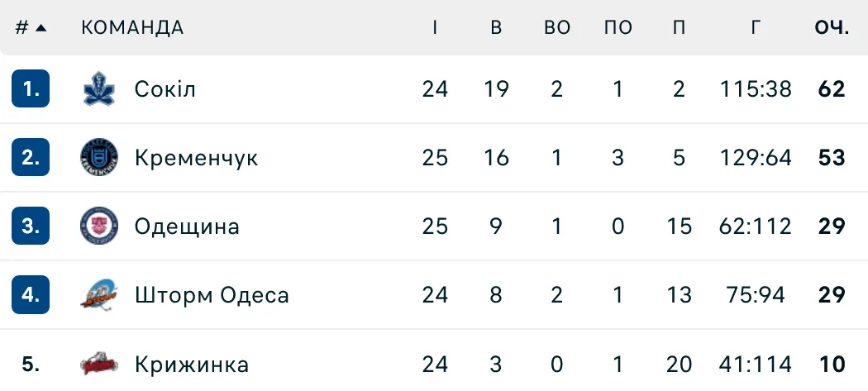Click the Шторм Одеса team logo
Image resolution: width=868 pixels, height=391 pixels.
100,295
